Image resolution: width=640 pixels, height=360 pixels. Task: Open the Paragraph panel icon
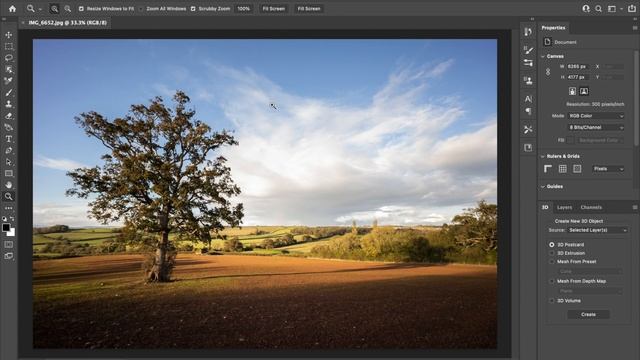[x=528, y=111]
